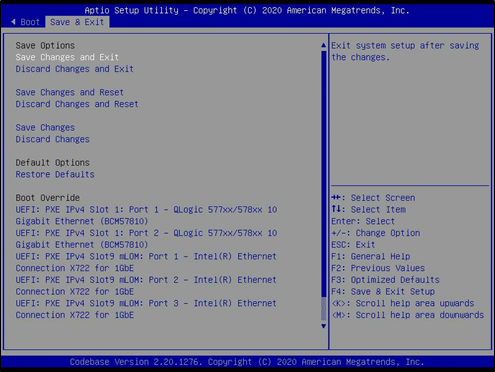495x372 pixels.
Task: Click the 'Select Item' key hint
Action: point(369,210)
